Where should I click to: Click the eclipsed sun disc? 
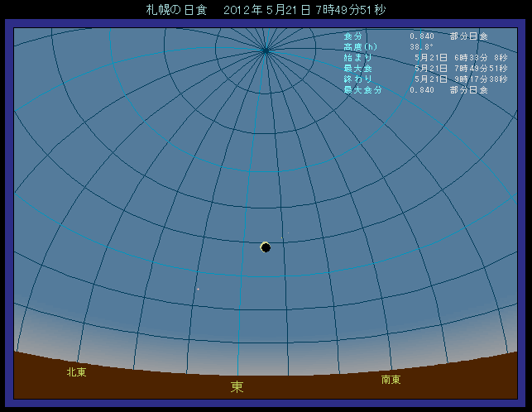[266, 247]
